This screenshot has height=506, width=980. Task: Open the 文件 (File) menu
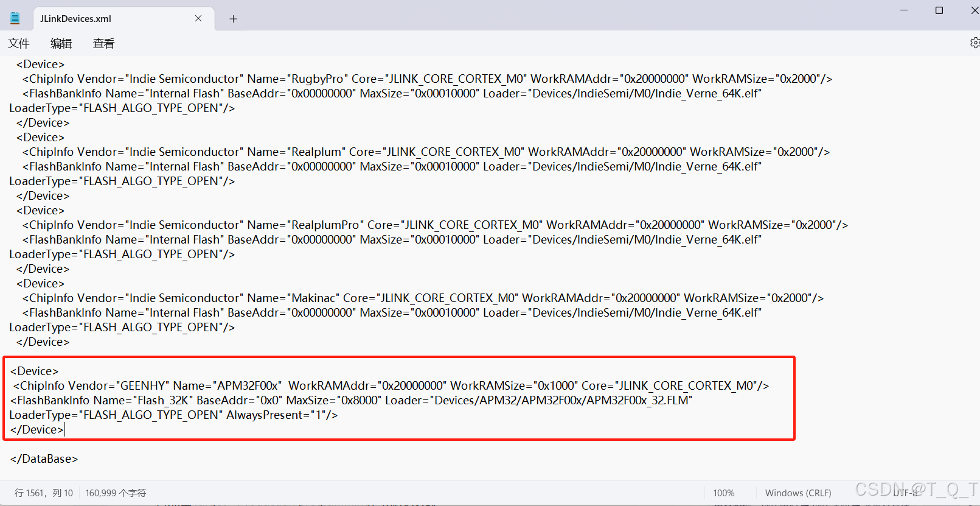pyautogui.click(x=19, y=43)
